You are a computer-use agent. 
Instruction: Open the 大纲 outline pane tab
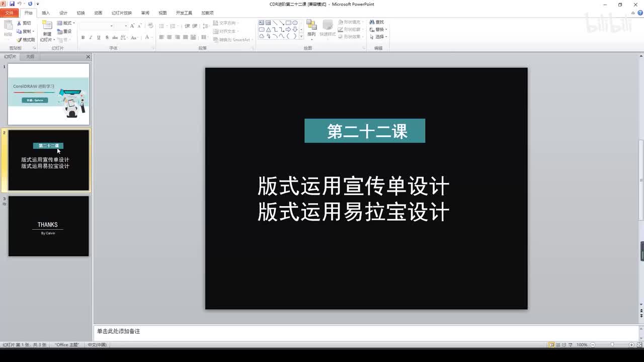click(x=30, y=57)
